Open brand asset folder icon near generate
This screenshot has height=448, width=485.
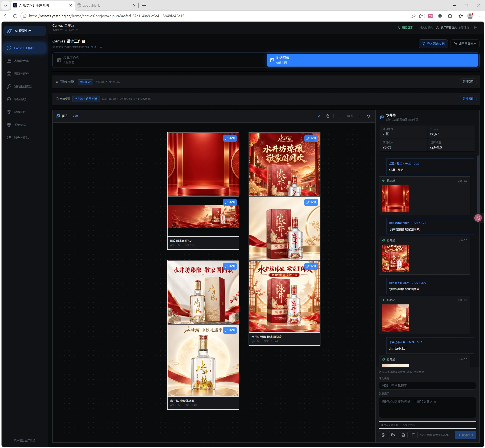(393, 435)
